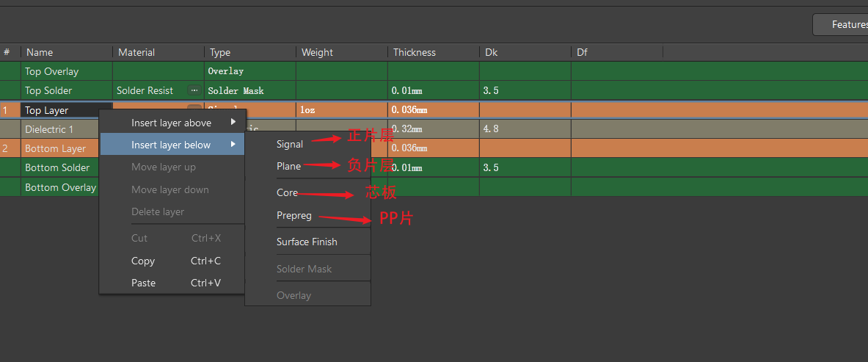This screenshot has width=868, height=362.
Task: Select Plane layer type in submenu
Action: coord(288,166)
